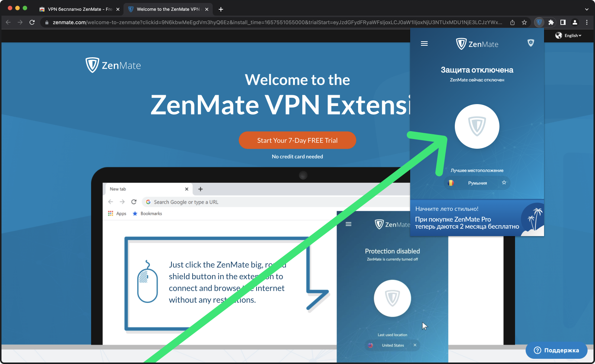View site information via the lock icon
Image resolution: width=595 pixels, height=364 pixels.
(x=46, y=22)
